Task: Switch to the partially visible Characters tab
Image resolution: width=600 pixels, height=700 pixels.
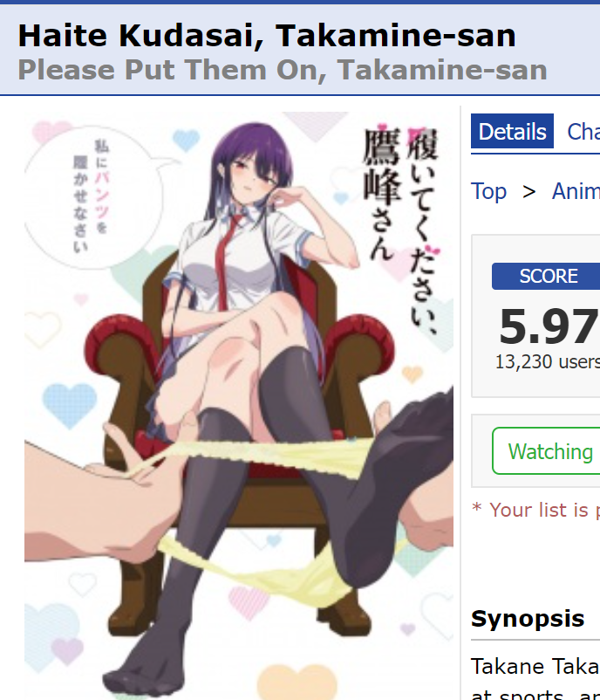Action: 583,131
